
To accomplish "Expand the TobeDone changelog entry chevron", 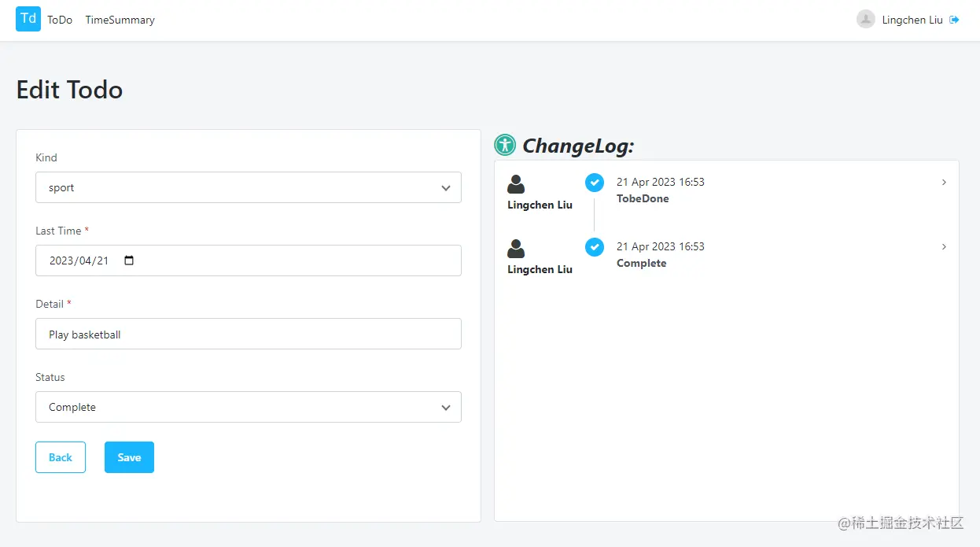I will tap(944, 183).
